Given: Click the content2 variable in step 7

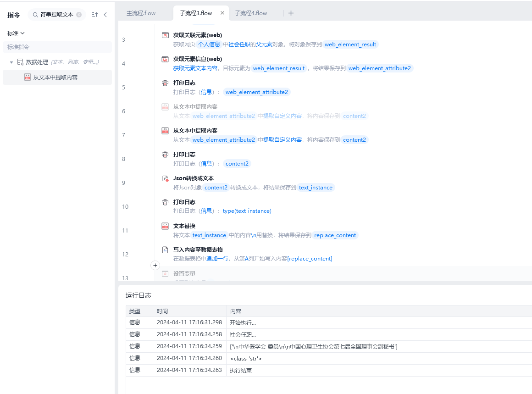Looking at the screenshot, I should tap(354, 140).
